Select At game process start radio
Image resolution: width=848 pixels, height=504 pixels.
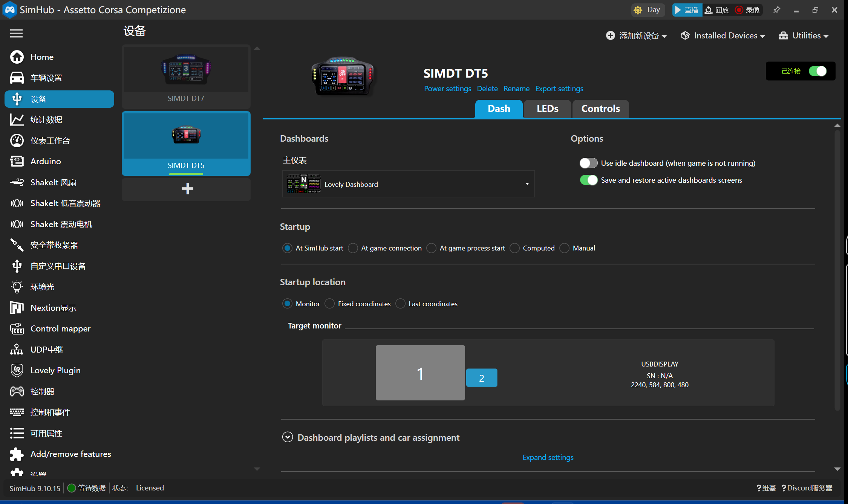[431, 248]
